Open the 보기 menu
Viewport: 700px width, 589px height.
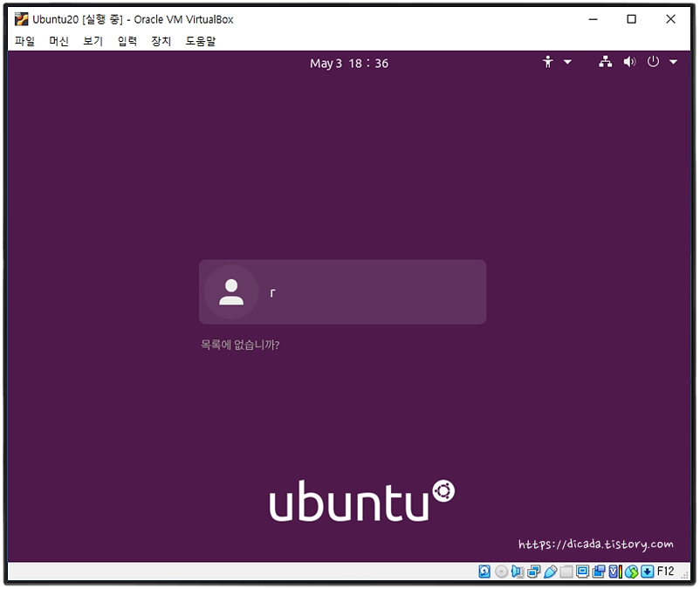click(93, 41)
